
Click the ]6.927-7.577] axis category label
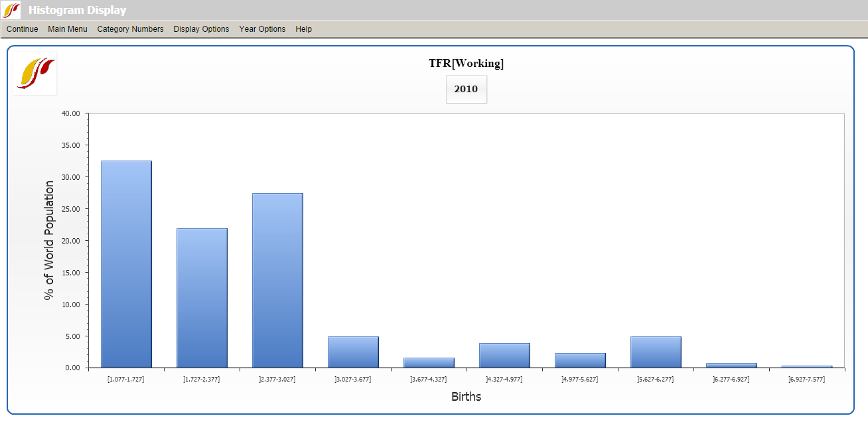click(x=806, y=379)
